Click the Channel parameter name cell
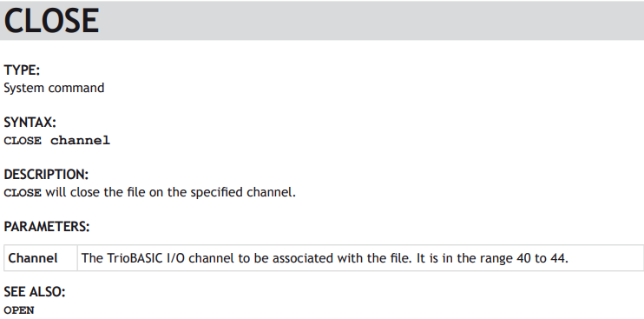 coord(40,258)
